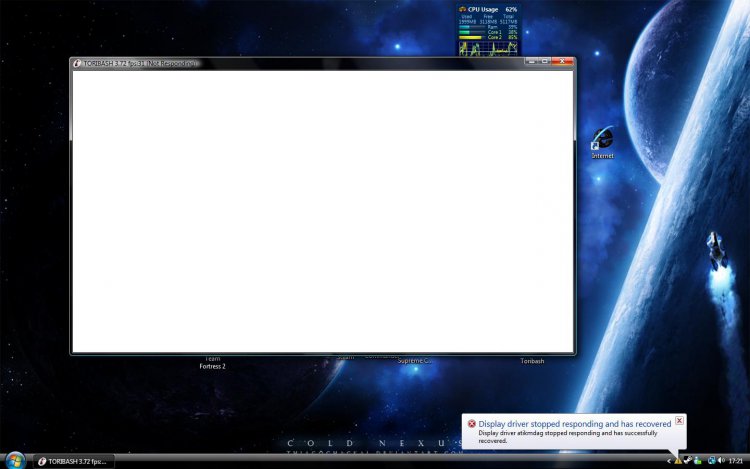Click the Toribash icon in window title bar
The height and width of the screenshot is (469, 750).
(77, 63)
